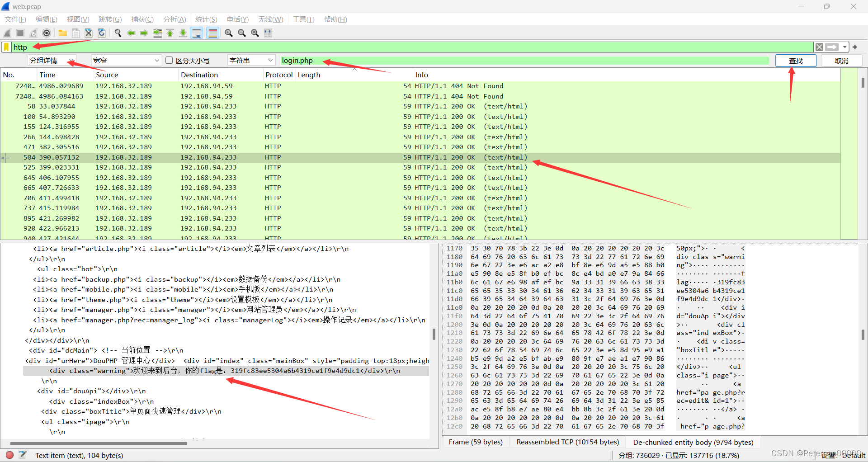The height and width of the screenshot is (462, 868).
Task: Select packet 895 at time 421.269982
Action: pos(420,218)
